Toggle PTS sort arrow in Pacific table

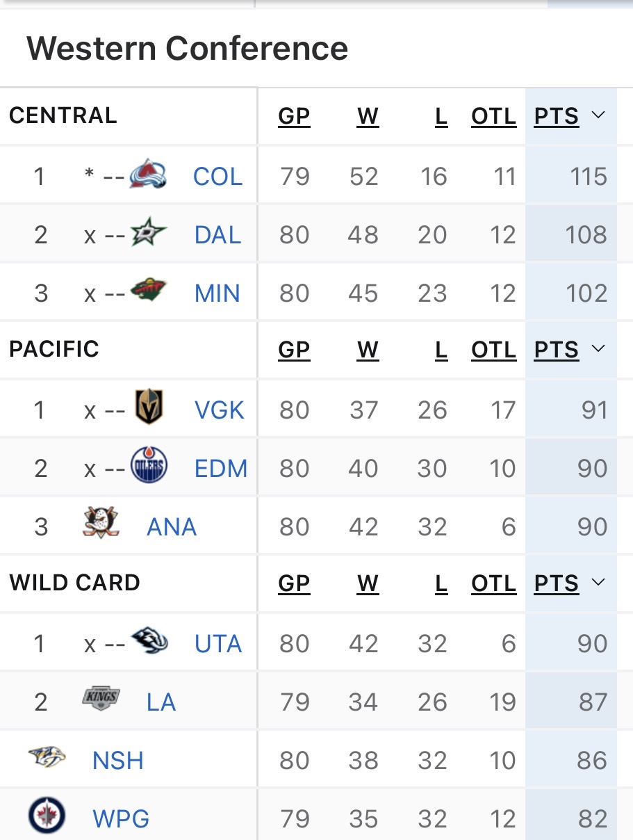598,348
